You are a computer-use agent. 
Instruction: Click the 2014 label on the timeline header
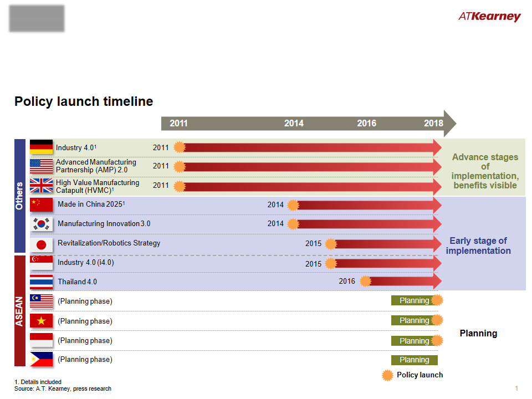294,123
